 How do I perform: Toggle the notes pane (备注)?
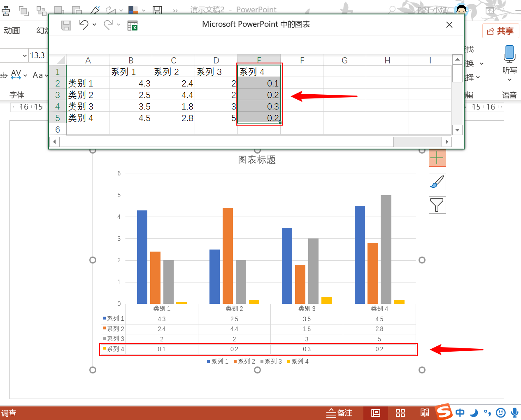click(x=340, y=413)
